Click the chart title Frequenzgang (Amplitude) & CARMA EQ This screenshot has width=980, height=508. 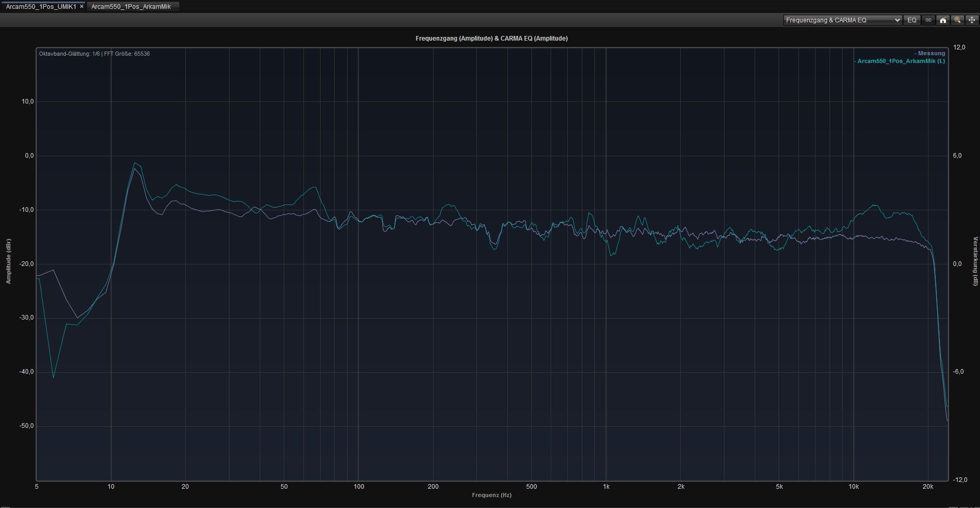tap(491, 39)
